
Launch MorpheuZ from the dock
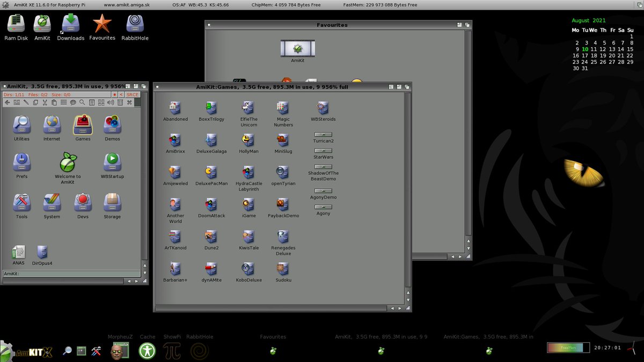click(119, 351)
